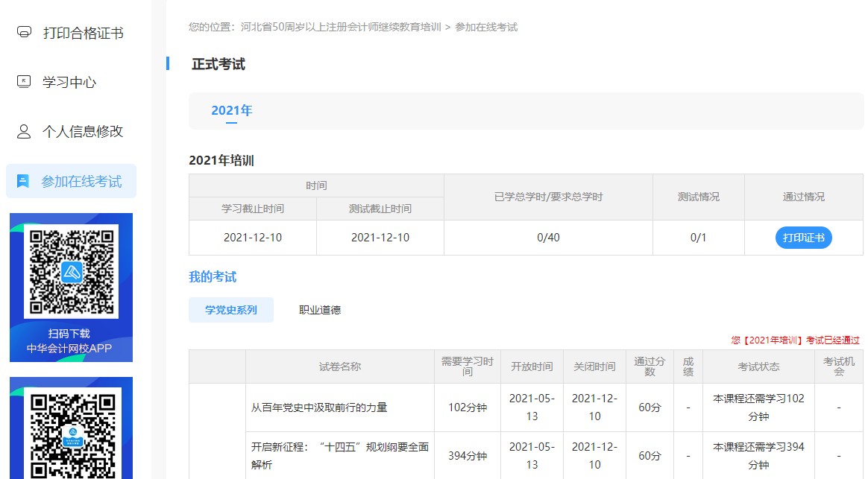Switch to the 职业道德 tab
Image resolution: width=868 pixels, height=479 pixels.
pos(321,309)
